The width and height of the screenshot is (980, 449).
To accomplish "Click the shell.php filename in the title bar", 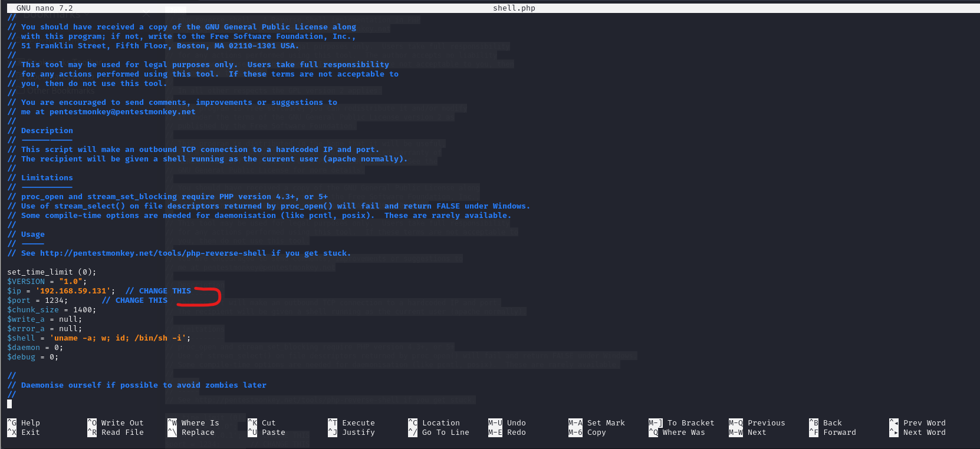I will (514, 8).
